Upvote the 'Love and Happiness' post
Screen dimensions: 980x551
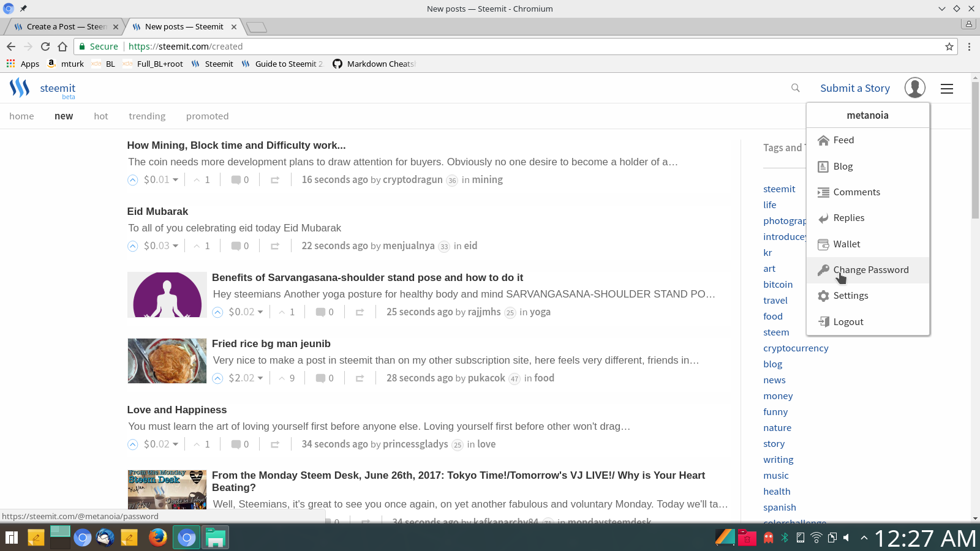(x=132, y=444)
